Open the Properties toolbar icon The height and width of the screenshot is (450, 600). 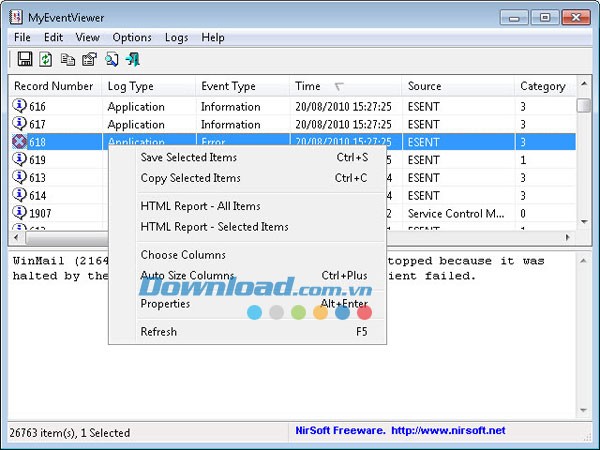click(x=89, y=59)
